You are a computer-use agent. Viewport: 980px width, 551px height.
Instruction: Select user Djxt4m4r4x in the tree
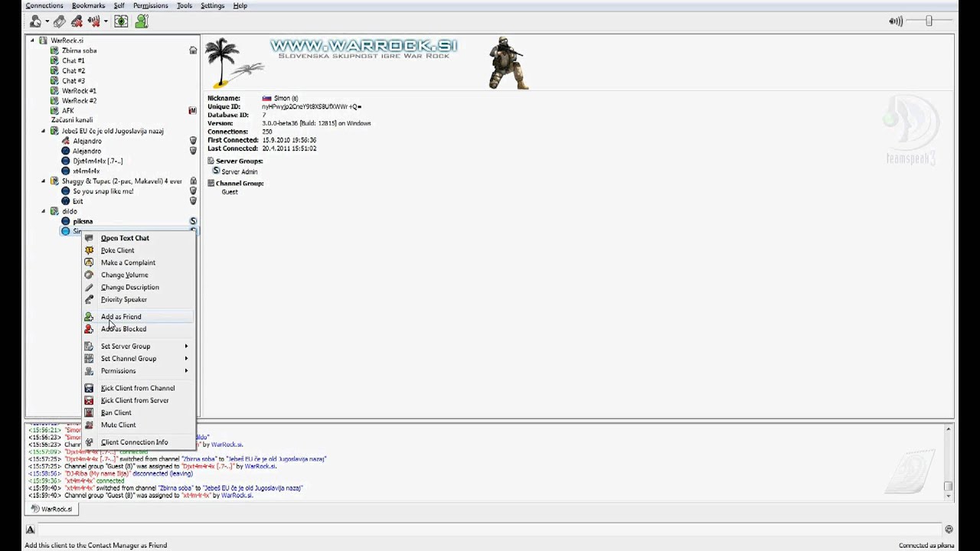[x=97, y=161]
